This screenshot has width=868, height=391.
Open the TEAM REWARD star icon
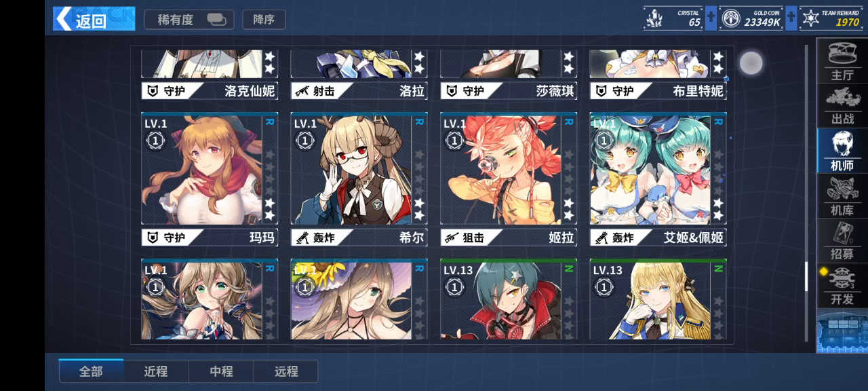coord(811,18)
